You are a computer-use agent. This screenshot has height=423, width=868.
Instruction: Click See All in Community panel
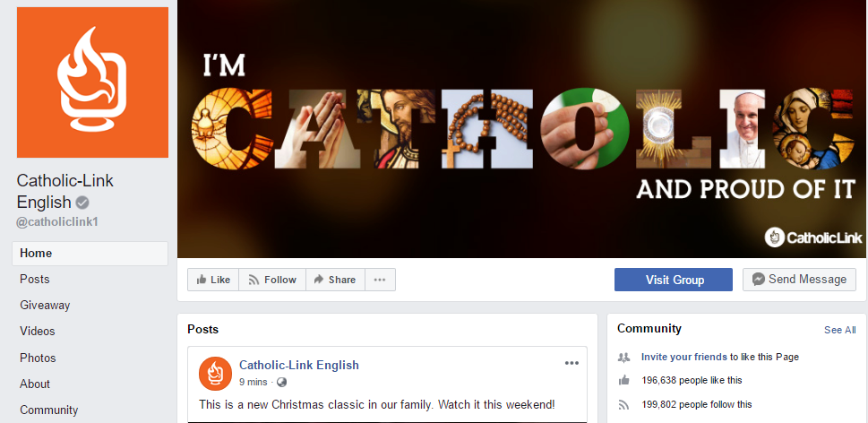point(839,330)
